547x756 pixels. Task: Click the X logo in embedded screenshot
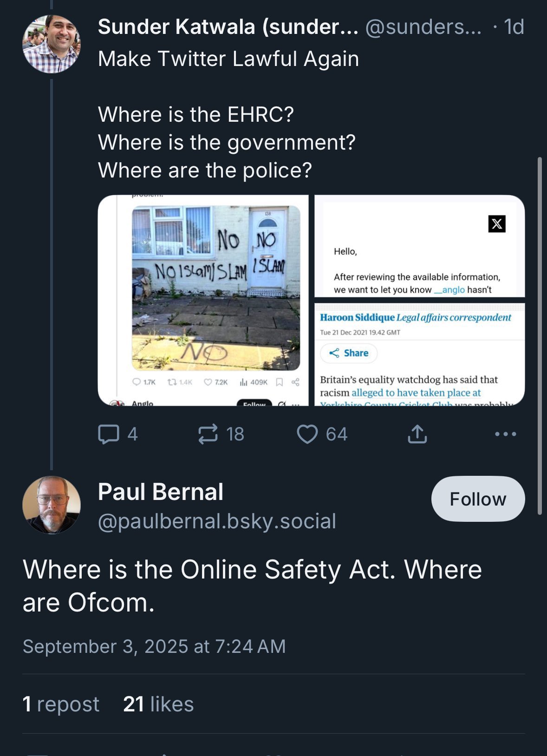497,224
